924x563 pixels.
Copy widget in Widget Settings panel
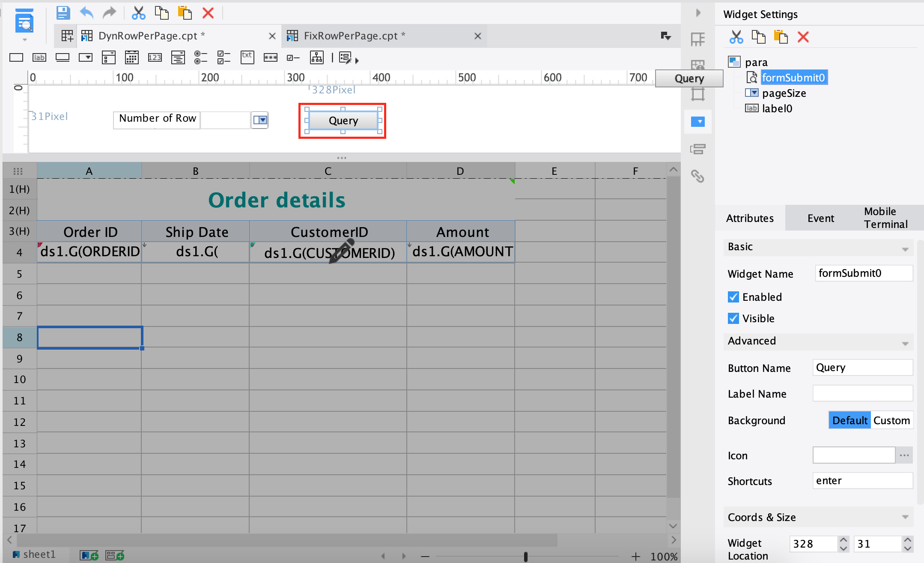[758, 37]
